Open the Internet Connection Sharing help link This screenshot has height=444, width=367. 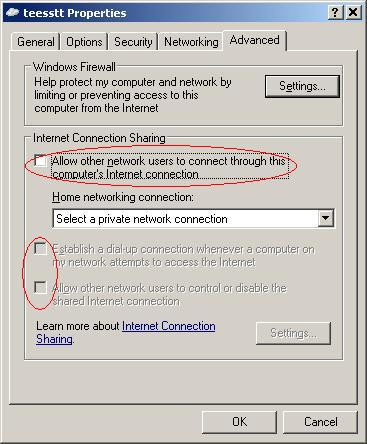point(126,332)
